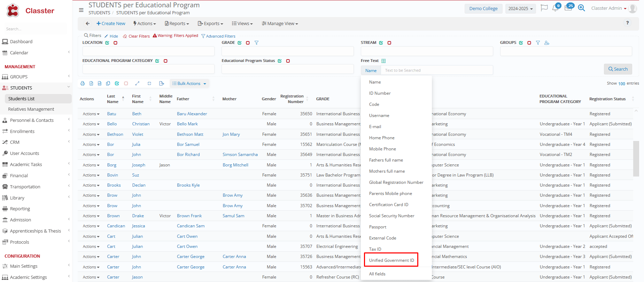Open the notifications bell icon

tap(555, 8)
